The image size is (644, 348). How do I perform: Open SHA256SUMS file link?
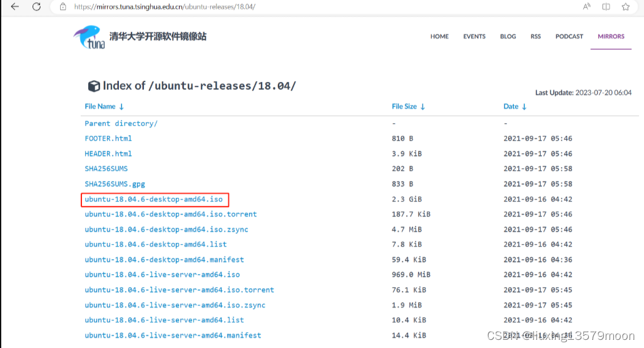tap(106, 168)
